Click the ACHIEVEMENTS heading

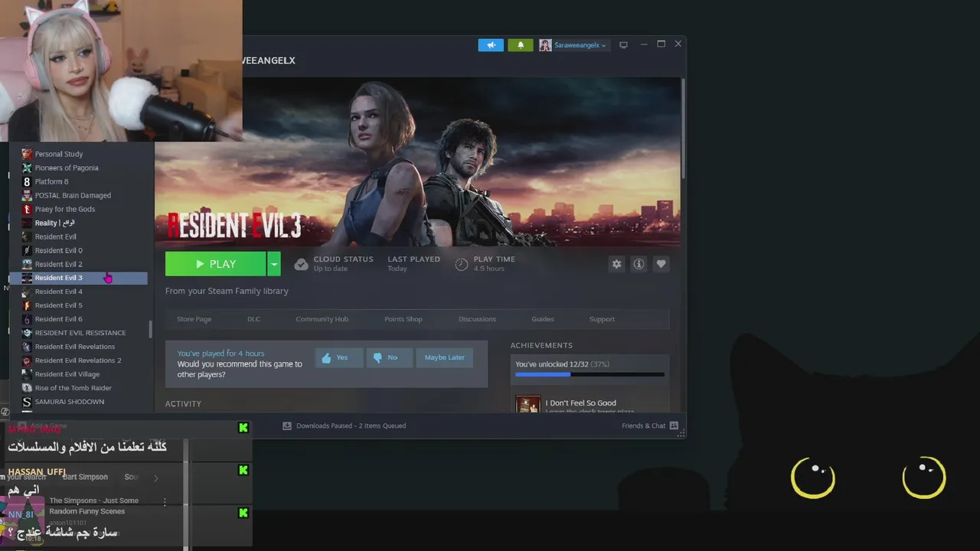tap(541, 345)
